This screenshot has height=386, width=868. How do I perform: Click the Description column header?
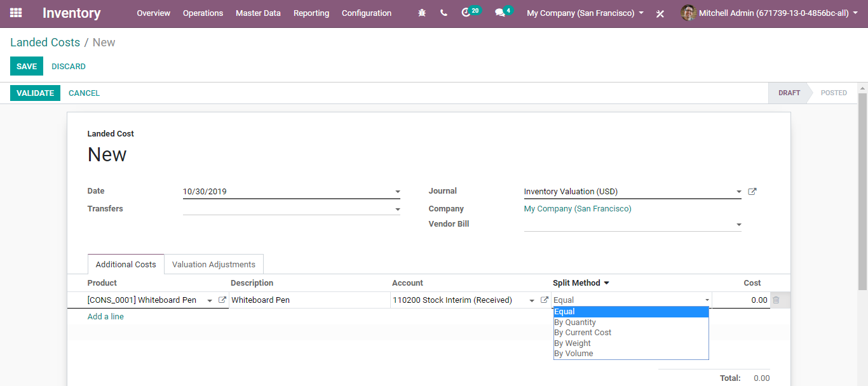252,283
